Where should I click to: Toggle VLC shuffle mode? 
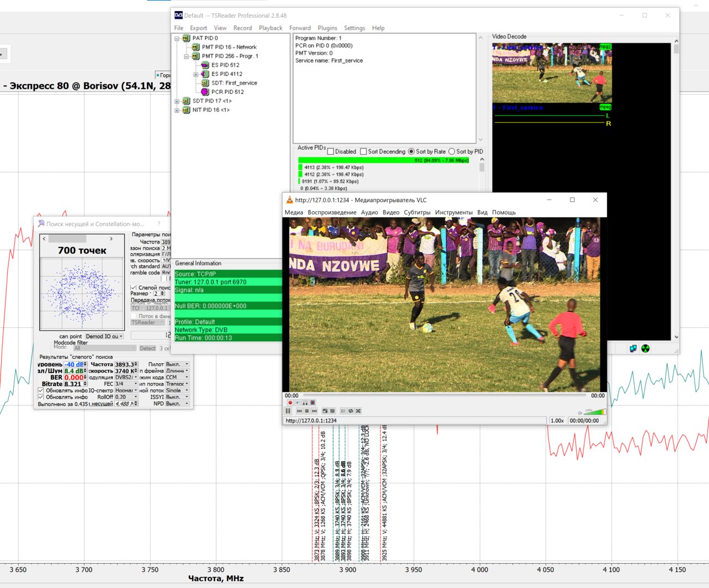click(358, 411)
